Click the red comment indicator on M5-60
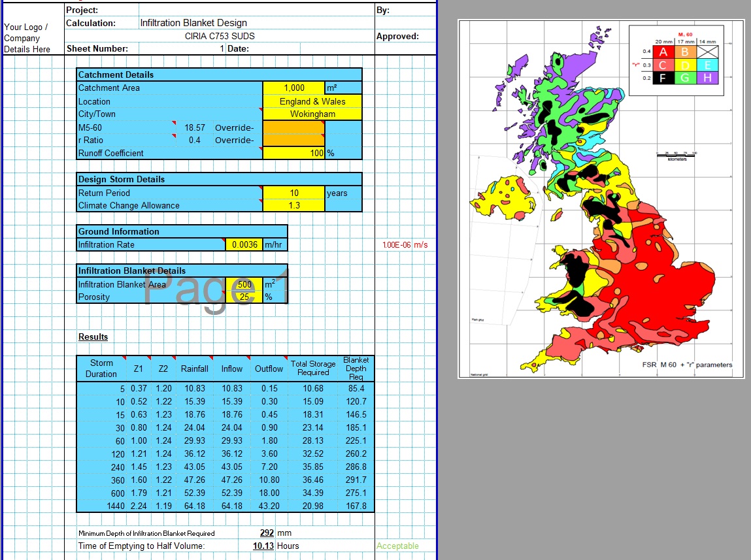Viewport: 751px width, 560px height. click(173, 122)
